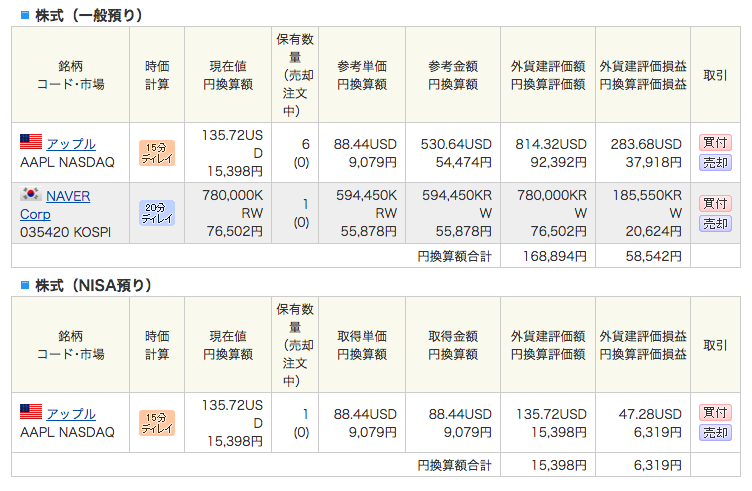This screenshot has width=752, height=491.
Task: Click 売却 button for Apple in NISA預り
Action: pyautogui.click(x=715, y=433)
